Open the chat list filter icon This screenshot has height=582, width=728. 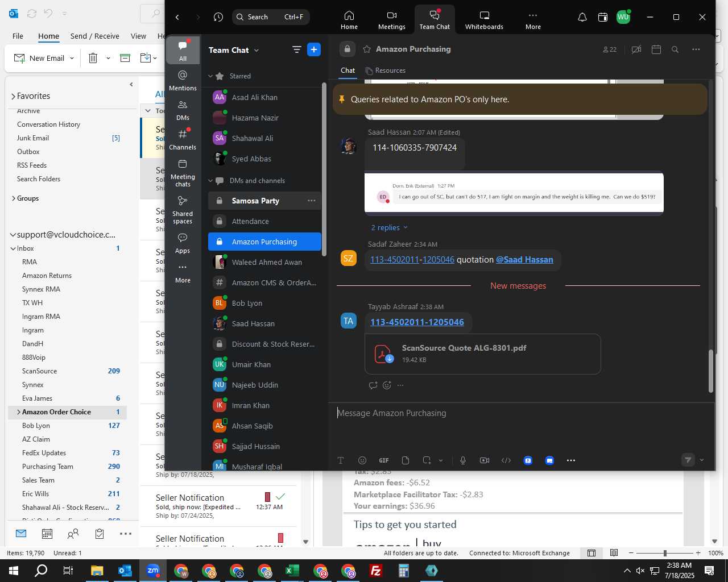pos(296,49)
